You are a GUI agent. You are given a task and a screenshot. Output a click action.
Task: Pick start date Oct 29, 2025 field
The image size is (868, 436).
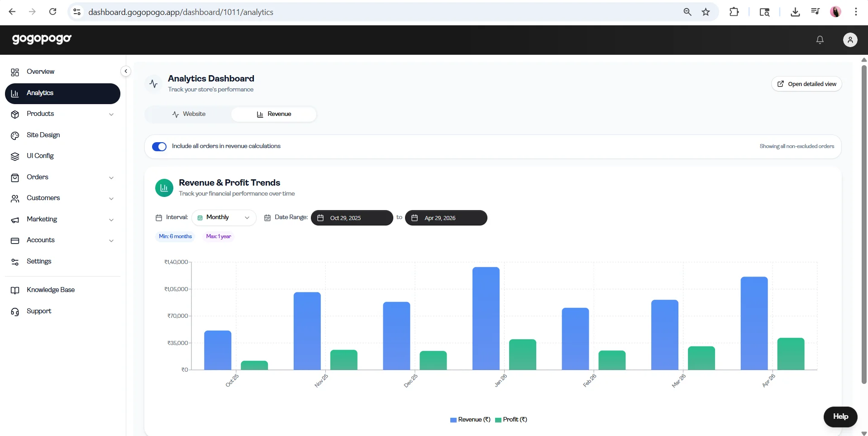pos(352,218)
